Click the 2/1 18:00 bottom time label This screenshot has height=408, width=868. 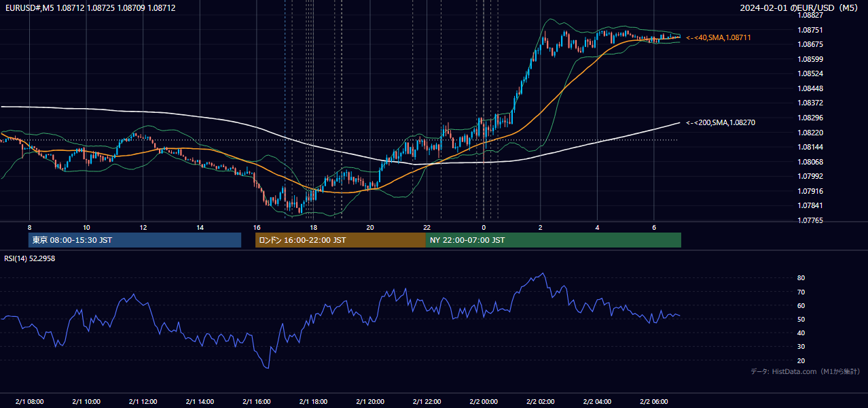[x=313, y=401]
